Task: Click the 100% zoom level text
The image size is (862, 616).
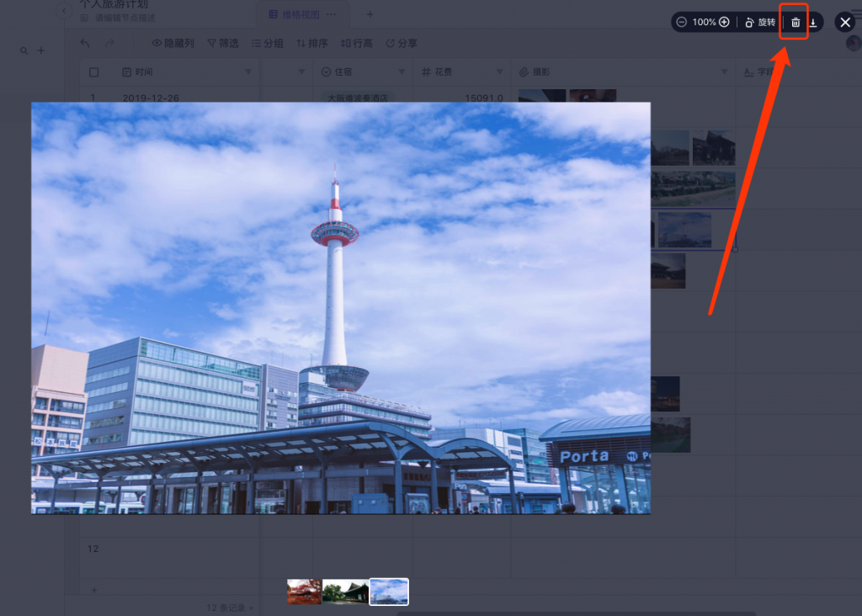Action: click(704, 22)
